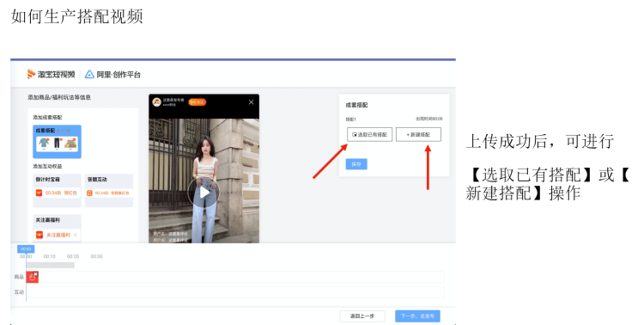Click the publisher avatar in video preview

point(156,102)
